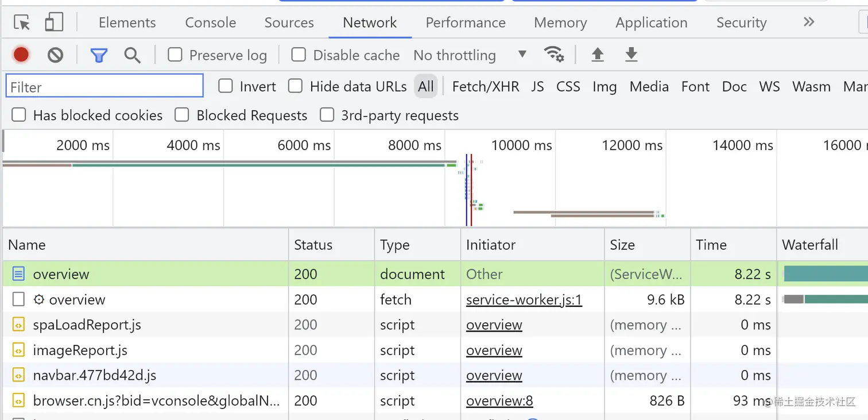Open the Performance tab
This screenshot has width=868, height=420.
pyautogui.click(x=465, y=23)
